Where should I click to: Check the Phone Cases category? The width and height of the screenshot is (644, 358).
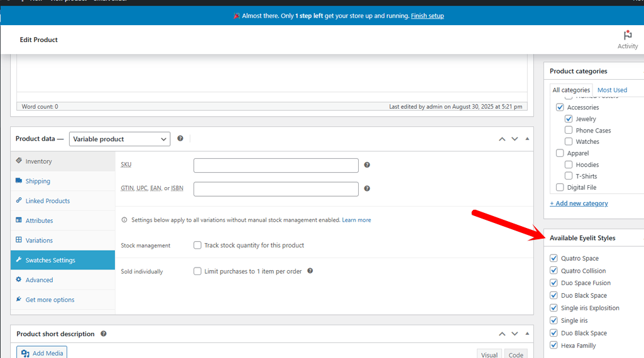point(569,131)
